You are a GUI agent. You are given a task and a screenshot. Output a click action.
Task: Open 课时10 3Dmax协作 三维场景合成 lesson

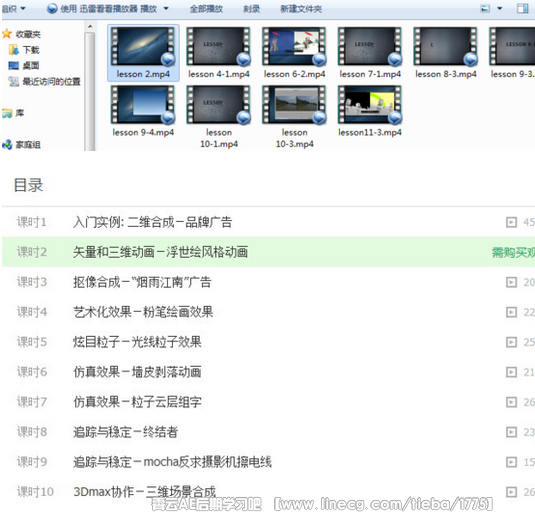point(269,492)
